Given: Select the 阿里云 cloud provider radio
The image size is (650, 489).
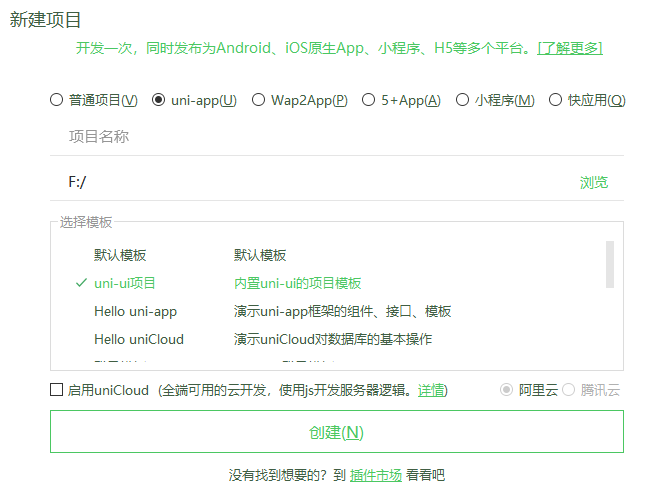Looking at the screenshot, I should click(506, 390).
